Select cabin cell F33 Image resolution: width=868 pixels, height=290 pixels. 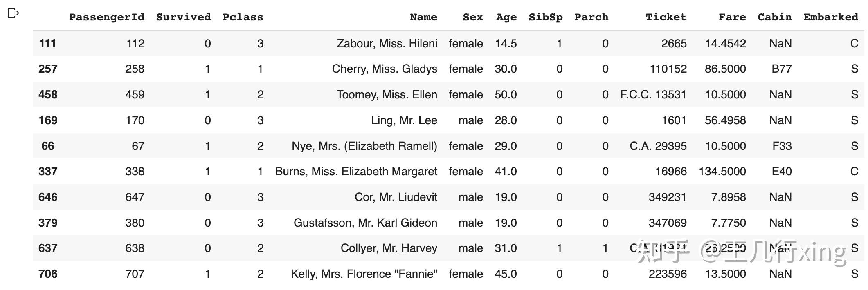(x=782, y=146)
